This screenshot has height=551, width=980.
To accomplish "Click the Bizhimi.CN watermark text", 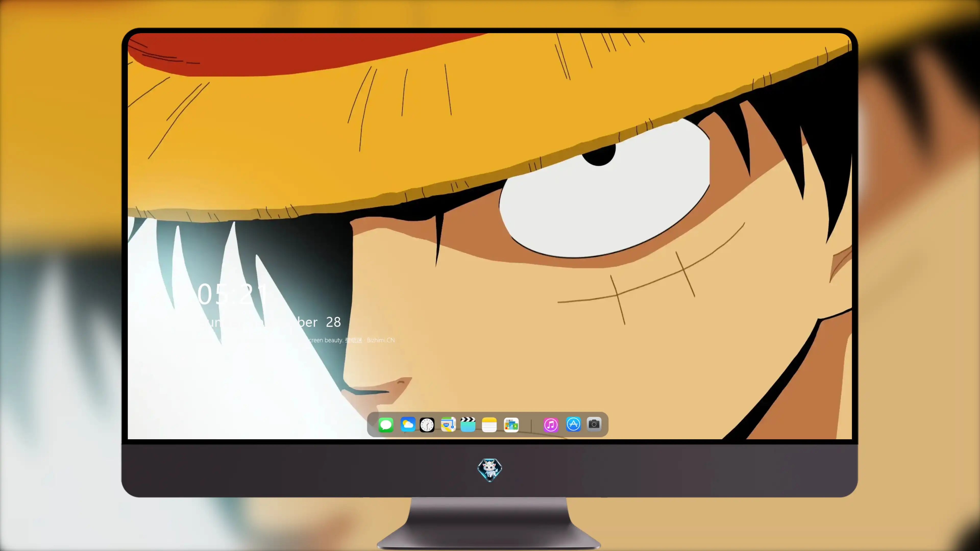I will [x=381, y=340].
